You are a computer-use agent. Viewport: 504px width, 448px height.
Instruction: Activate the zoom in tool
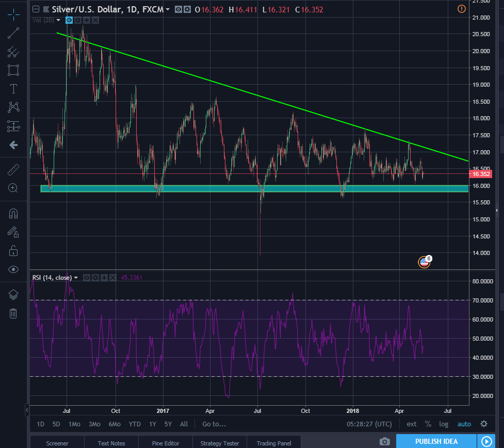(13, 188)
